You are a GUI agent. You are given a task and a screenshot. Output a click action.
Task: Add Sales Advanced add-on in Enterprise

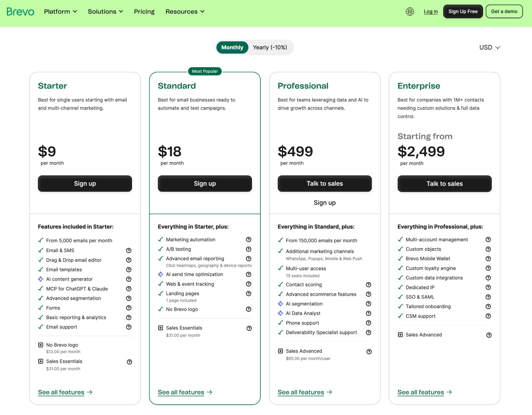400,335
